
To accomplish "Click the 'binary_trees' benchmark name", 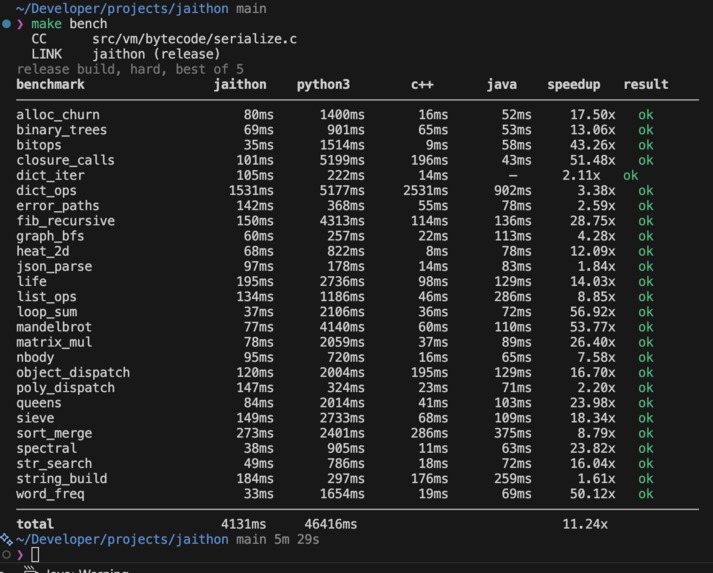I will click(x=61, y=130).
